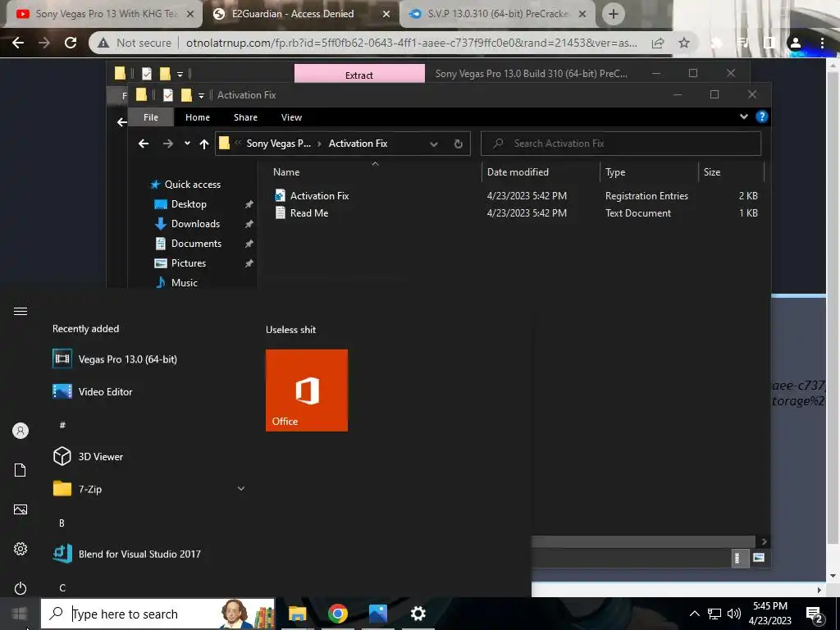This screenshot has height=630, width=840.
Task: Open address bar history dropdown
Action: coord(434,144)
